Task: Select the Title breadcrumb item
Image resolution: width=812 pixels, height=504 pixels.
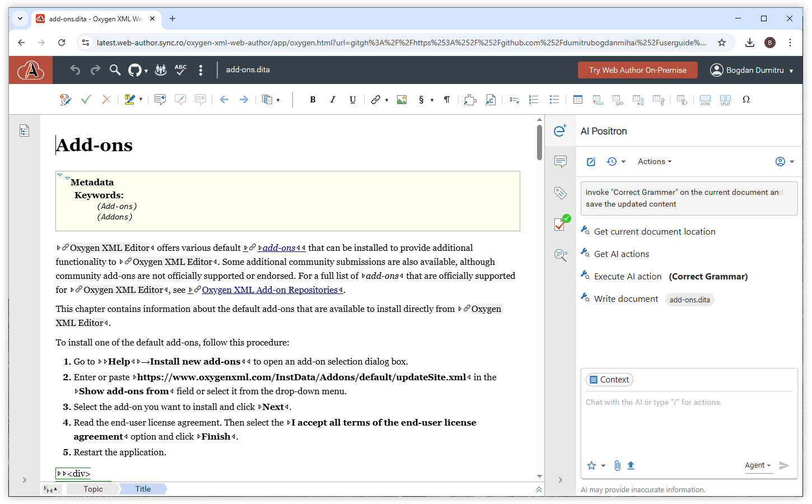Action: click(x=143, y=489)
